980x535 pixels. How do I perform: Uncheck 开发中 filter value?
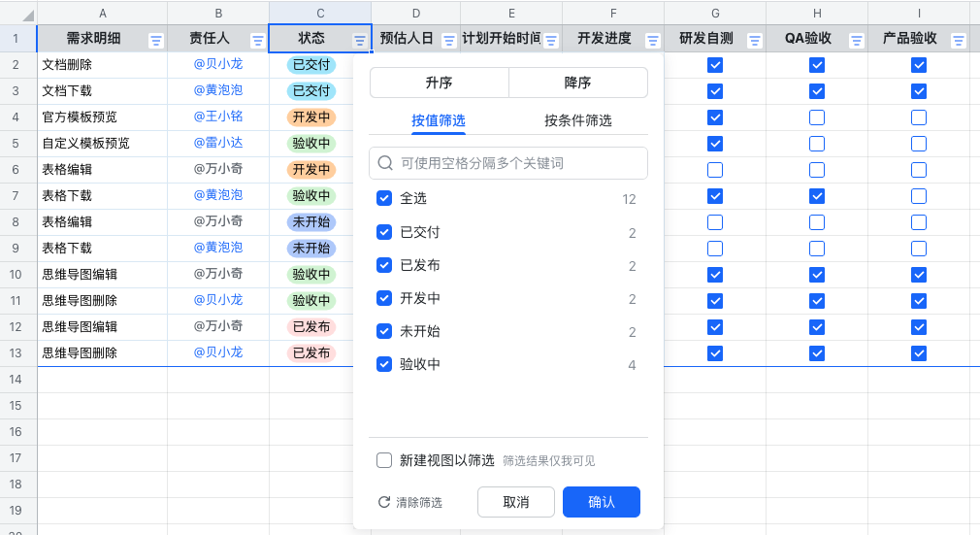tap(384, 298)
